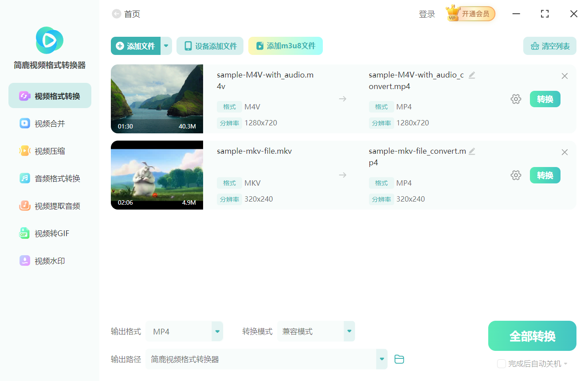Viewport: 588px width, 381px height.
Task: Click the 添加m3u8文件 button
Action: point(286,46)
